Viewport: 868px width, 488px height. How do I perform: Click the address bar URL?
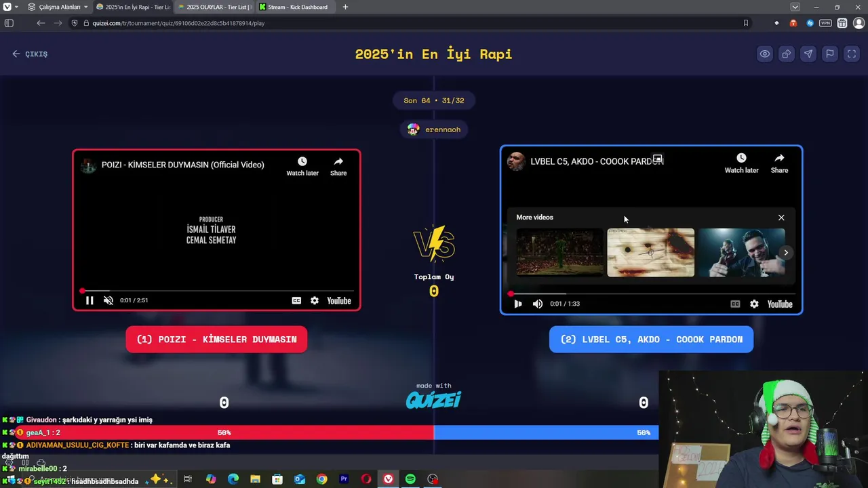pos(178,23)
